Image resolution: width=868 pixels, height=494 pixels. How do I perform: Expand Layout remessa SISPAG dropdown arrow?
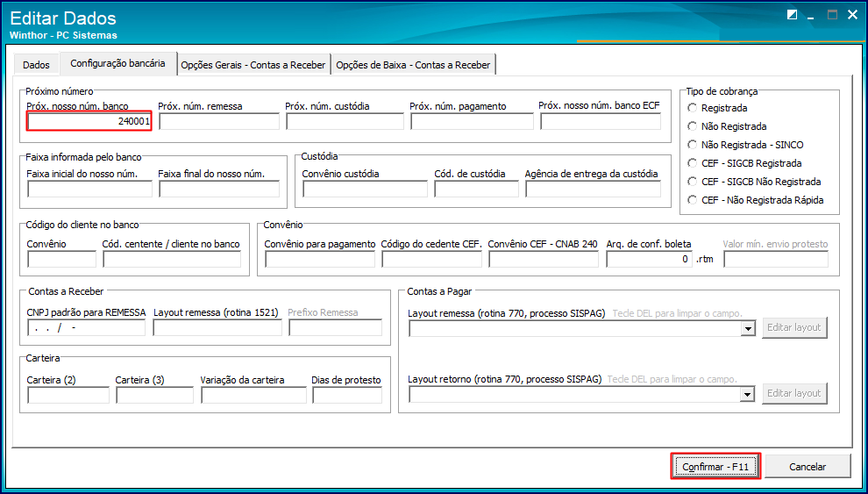[748, 329]
